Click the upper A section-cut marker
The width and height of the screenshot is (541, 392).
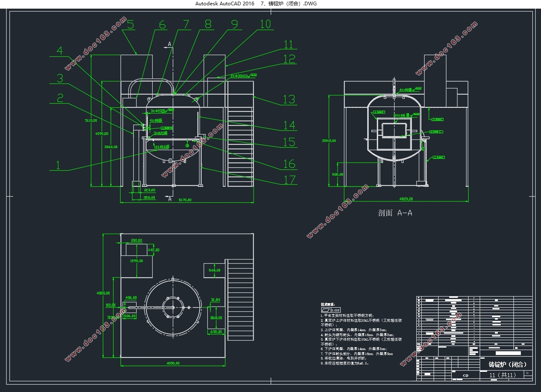pyautogui.click(x=169, y=44)
